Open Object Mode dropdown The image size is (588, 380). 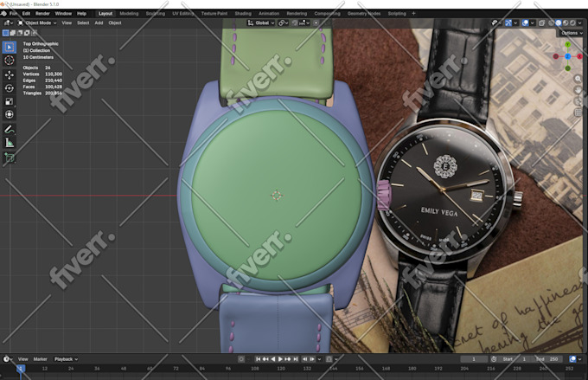[x=37, y=23]
